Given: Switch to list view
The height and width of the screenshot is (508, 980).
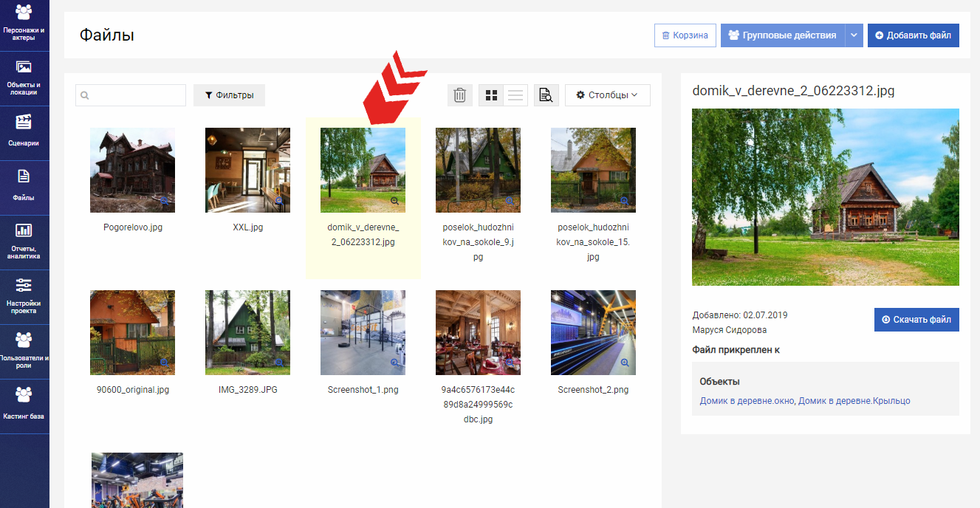Looking at the screenshot, I should point(515,95).
